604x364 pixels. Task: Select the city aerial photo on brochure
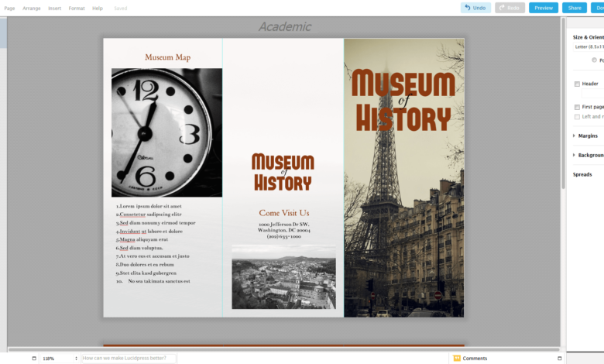pyautogui.click(x=283, y=276)
